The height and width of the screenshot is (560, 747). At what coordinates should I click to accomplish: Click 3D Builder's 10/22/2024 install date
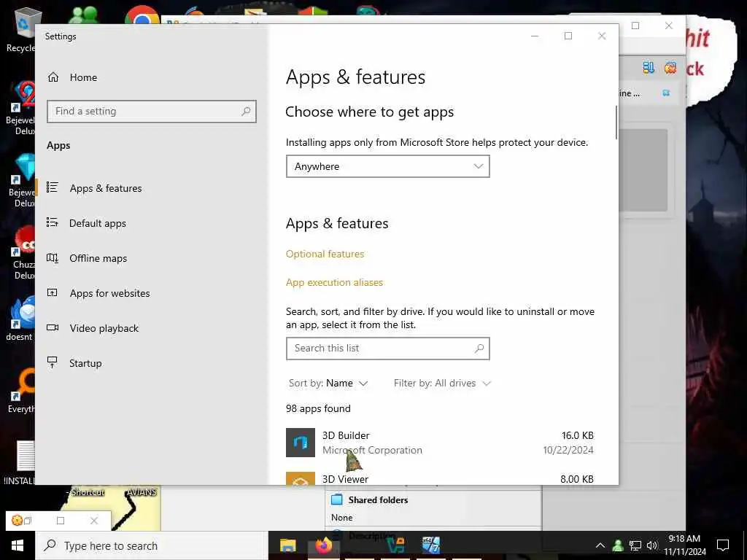[x=568, y=450]
